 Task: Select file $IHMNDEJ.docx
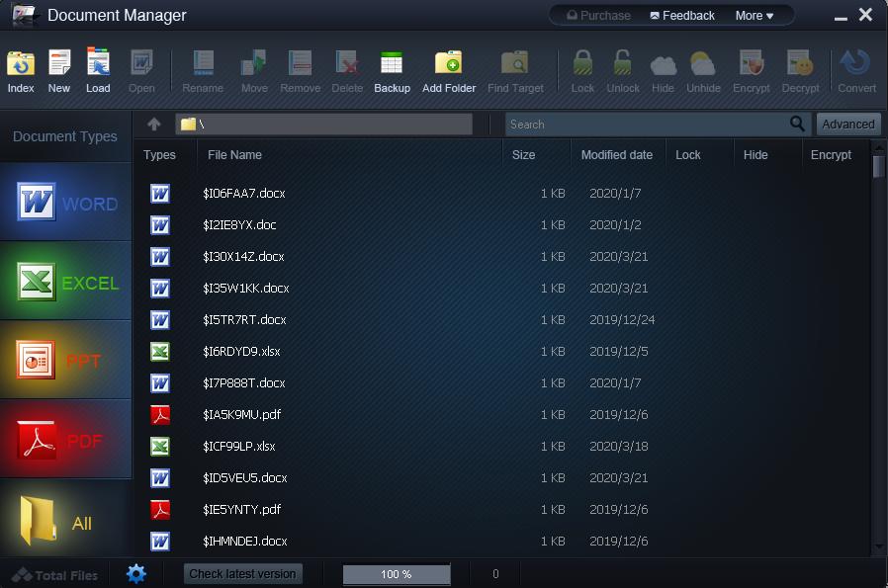pyautogui.click(x=244, y=542)
